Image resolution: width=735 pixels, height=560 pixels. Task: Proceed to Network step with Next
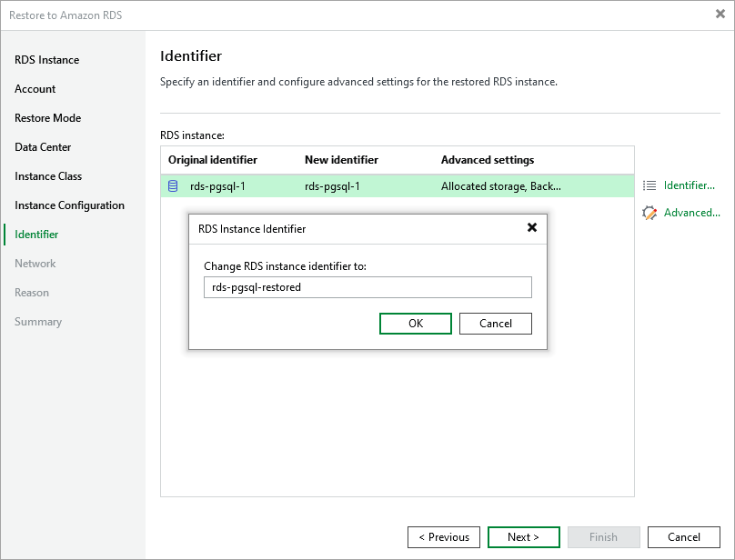point(523,536)
